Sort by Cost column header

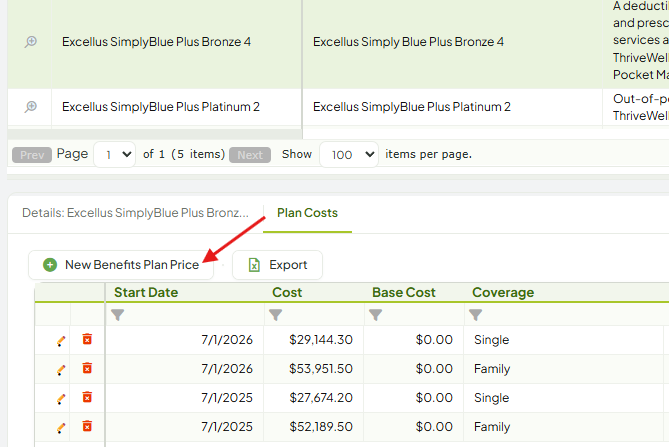click(287, 293)
